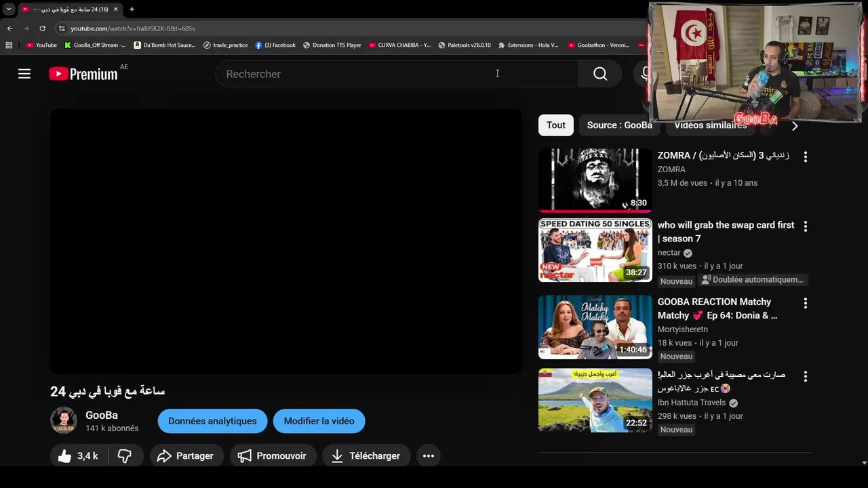Open the travle_practice bookmark
This screenshot has width=868, height=488.
[x=226, y=45]
